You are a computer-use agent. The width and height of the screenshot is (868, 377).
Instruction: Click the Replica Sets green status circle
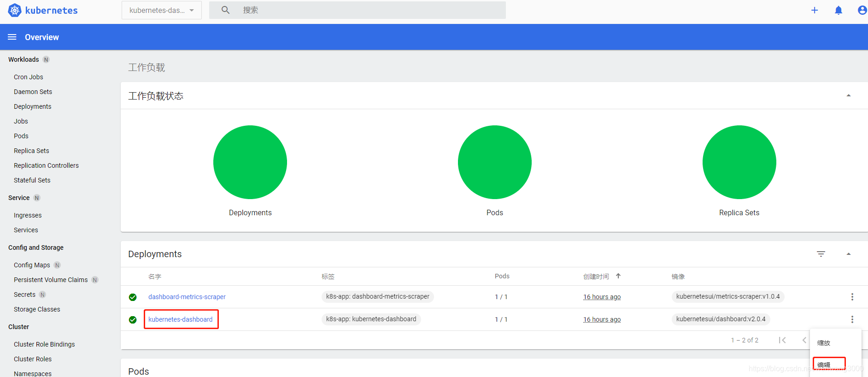click(x=739, y=162)
